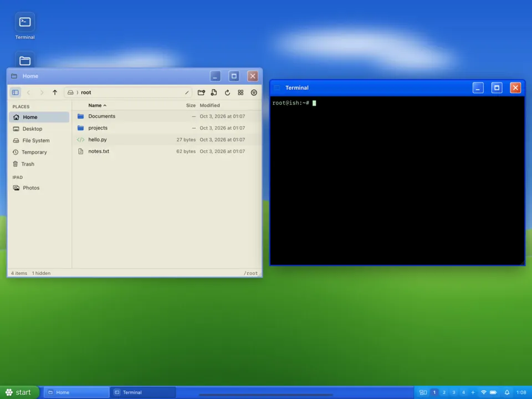Select the Documents folder icon
Image resolution: width=532 pixels, height=399 pixels.
(80, 116)
